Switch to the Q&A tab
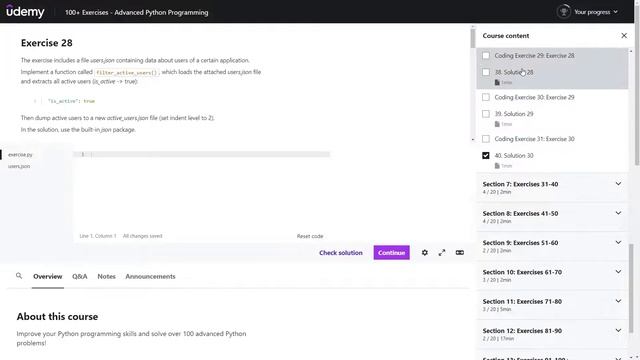 [80, 276]
